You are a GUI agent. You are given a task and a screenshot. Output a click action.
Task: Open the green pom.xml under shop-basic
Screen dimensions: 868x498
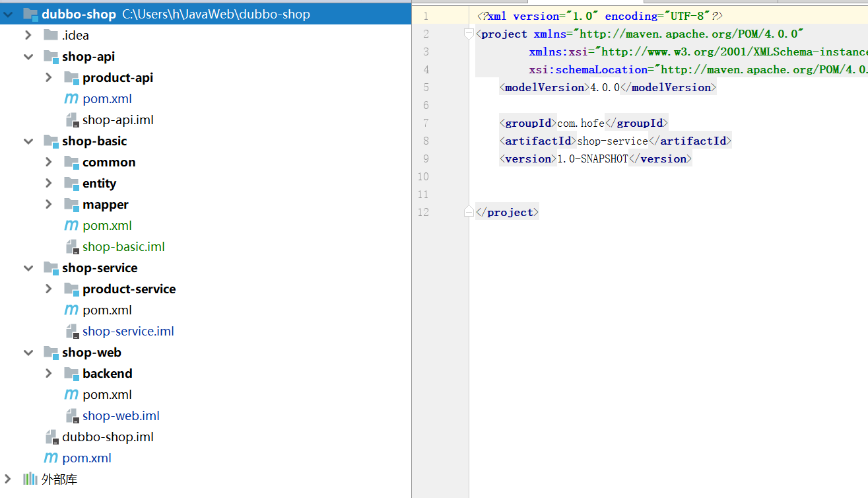tap(107, 225)
